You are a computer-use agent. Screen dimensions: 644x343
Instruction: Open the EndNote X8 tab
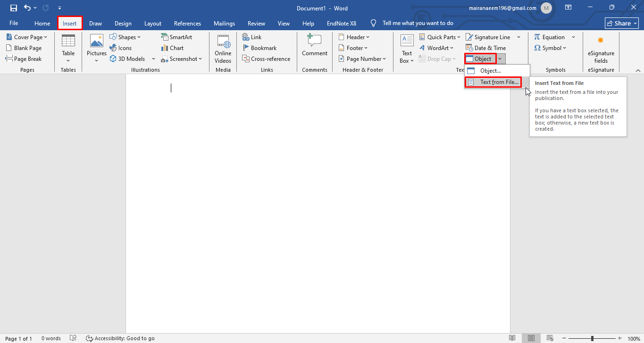tap(342, 24)
